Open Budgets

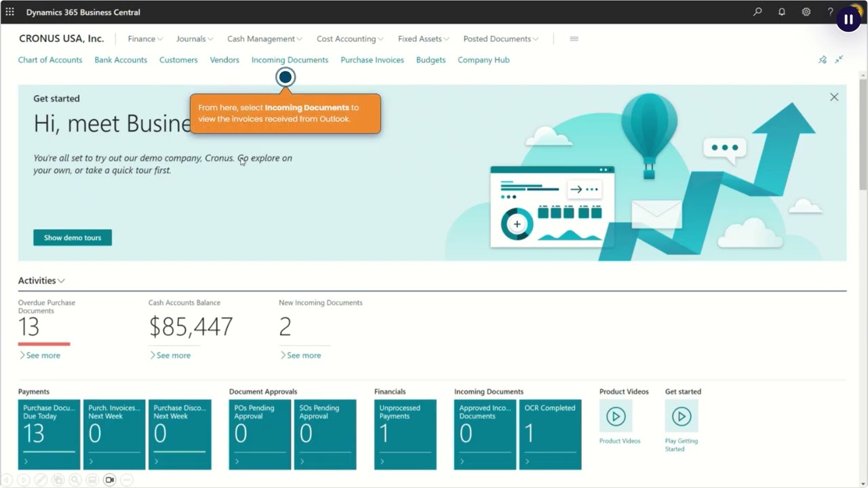[431, 60]
